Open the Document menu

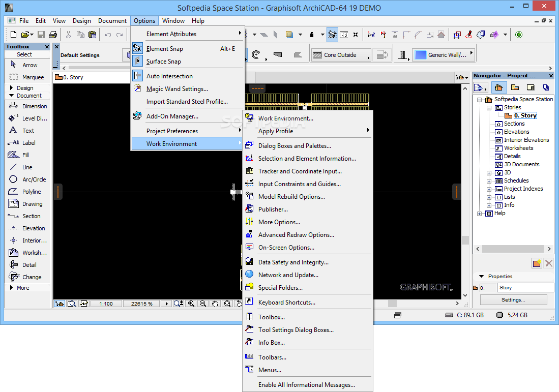(112, 21)
